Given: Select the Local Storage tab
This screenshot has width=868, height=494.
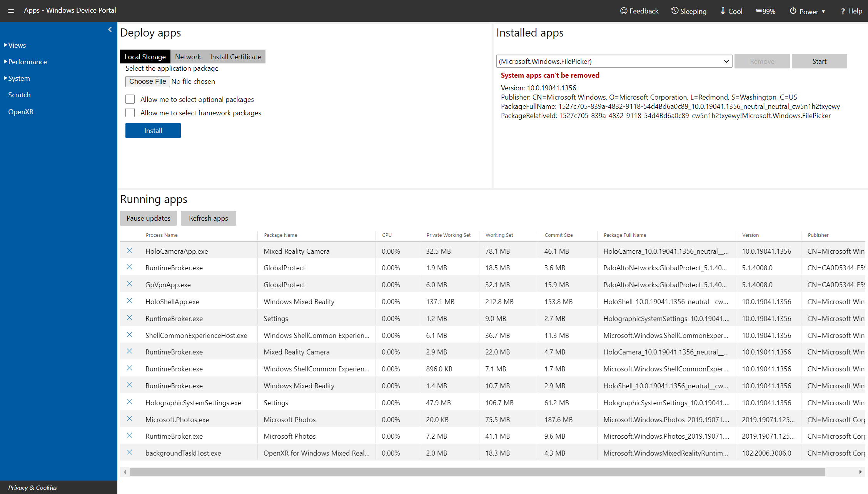Looking at the screenshot, I should click(145, 57).
